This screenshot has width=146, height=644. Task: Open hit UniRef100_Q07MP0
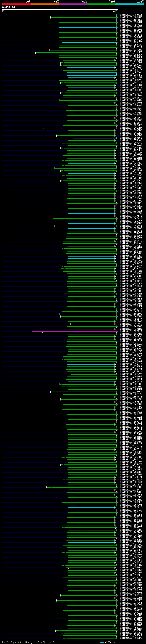(131, 600)
